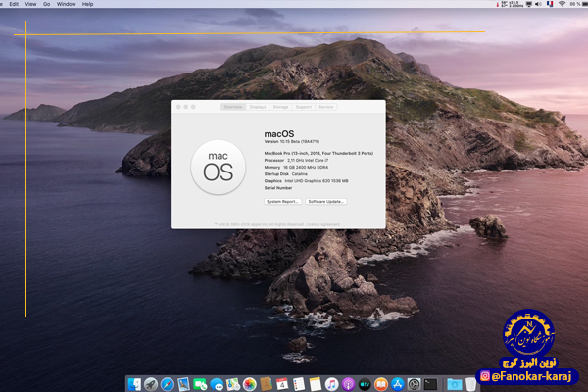The image size is (588, 392).
Task: Open System Preferences gear in dock
Action: click(414, 384)
